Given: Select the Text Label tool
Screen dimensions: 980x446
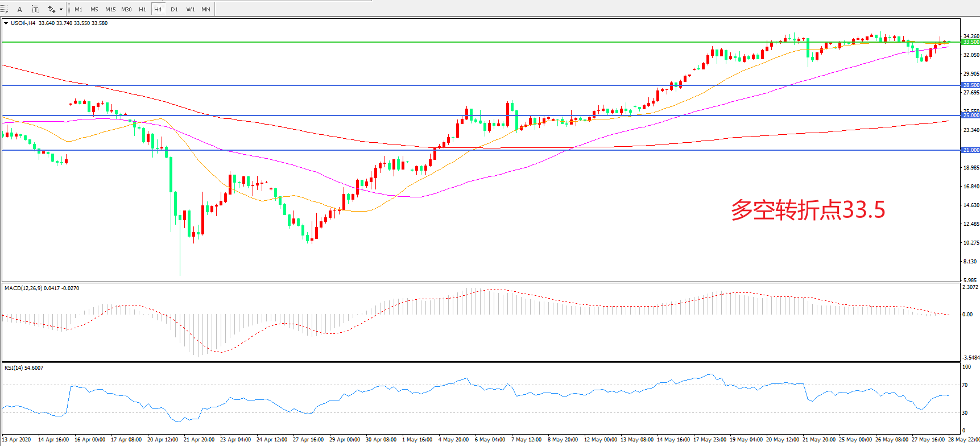Looking at the screenshot, I should (36, 9).
